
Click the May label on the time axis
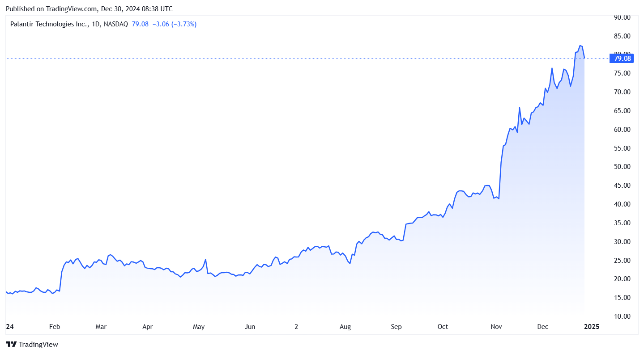pyautogui.click(x=199, y=327)
